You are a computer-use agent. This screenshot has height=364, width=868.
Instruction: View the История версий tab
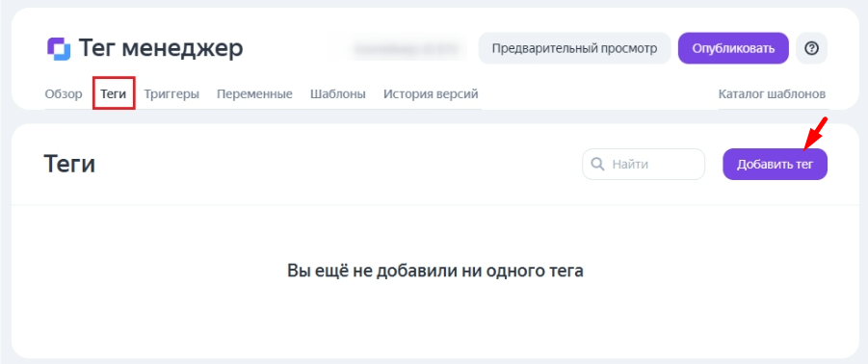point(431,94)
